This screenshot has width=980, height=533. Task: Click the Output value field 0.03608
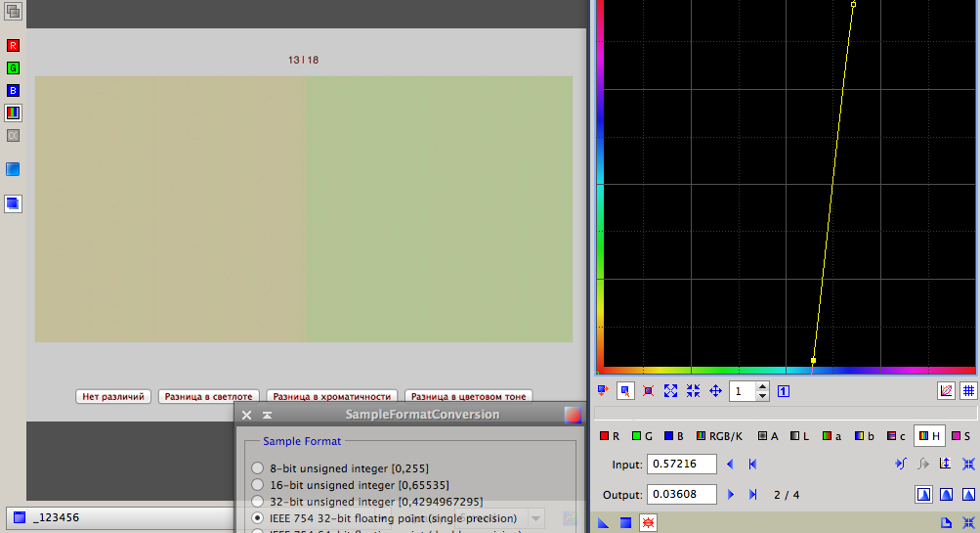(x=681, y=494)
